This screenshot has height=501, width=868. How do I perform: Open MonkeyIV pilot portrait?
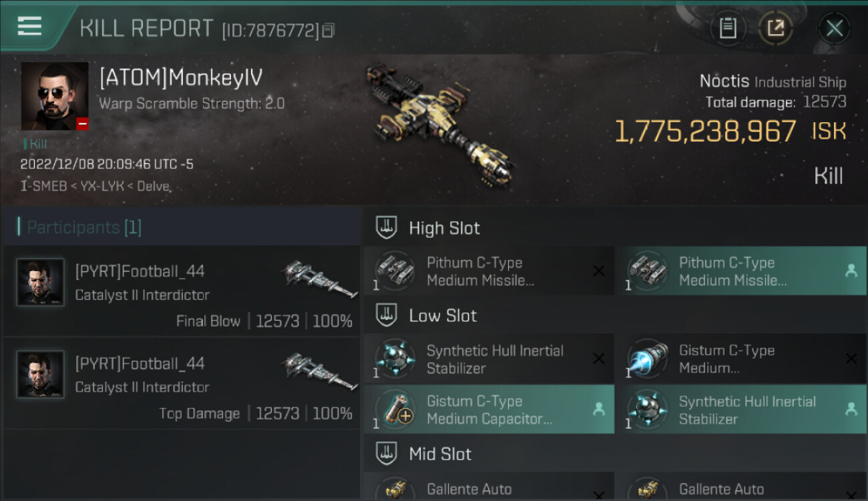click(55, 96)
